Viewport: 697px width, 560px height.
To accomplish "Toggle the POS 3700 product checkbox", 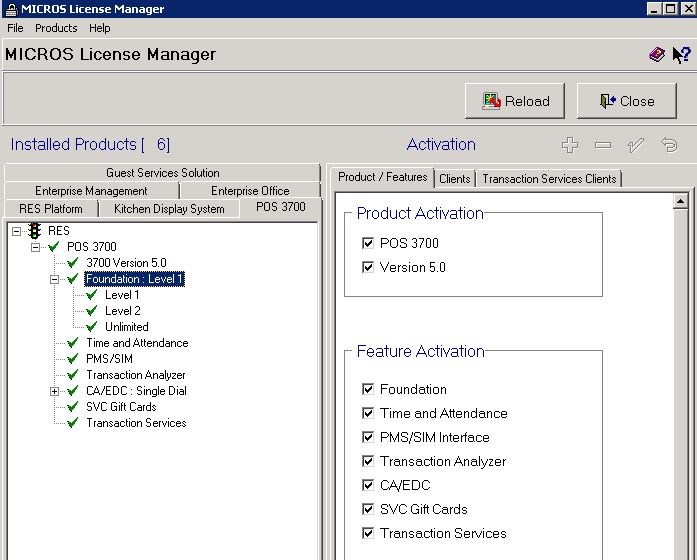I will [368, 243].
